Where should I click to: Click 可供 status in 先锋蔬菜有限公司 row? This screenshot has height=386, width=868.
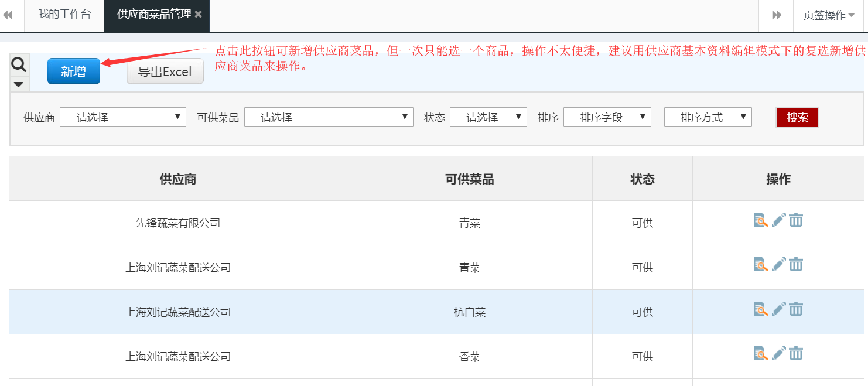click(643, 223)
